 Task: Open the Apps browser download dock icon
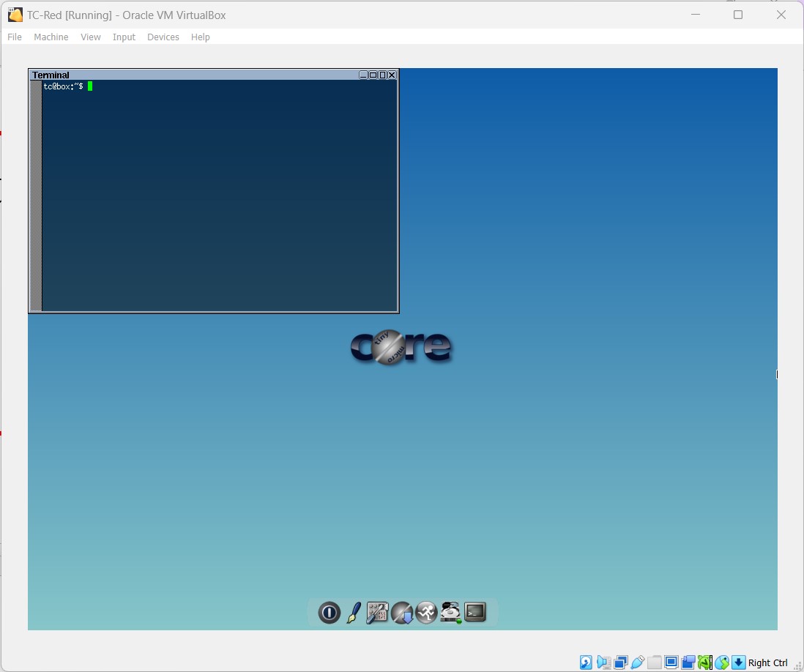[402, 613]
